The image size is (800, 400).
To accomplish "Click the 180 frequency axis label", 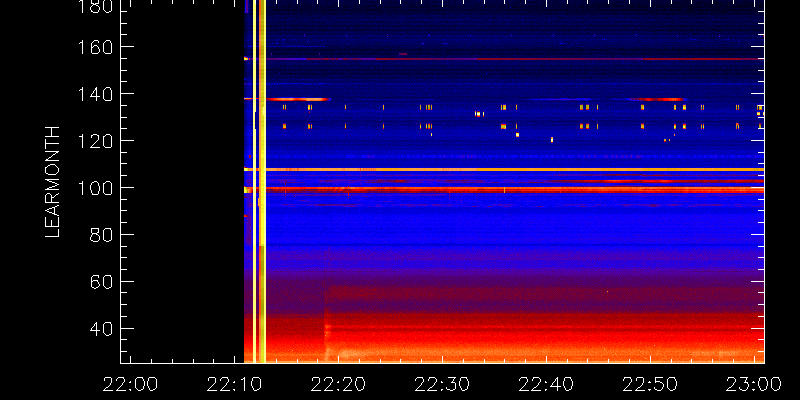I will point(94,6).
